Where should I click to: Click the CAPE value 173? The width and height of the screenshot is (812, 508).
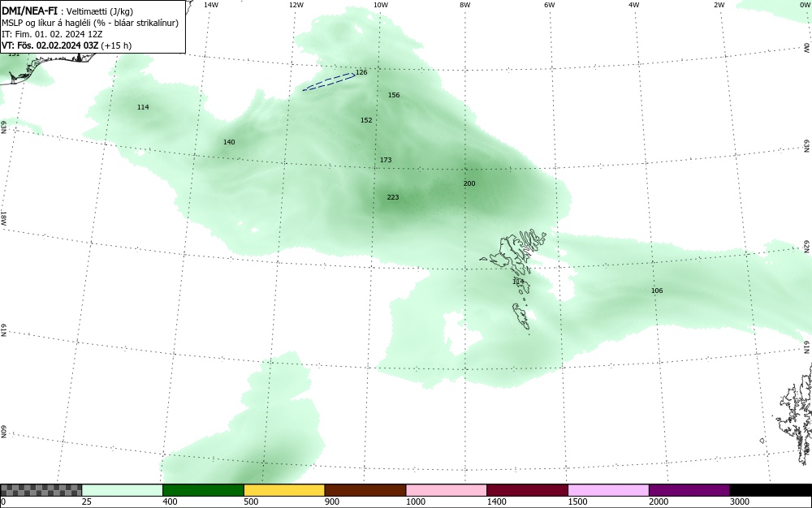pyautogui.click(x=386, y=160)
